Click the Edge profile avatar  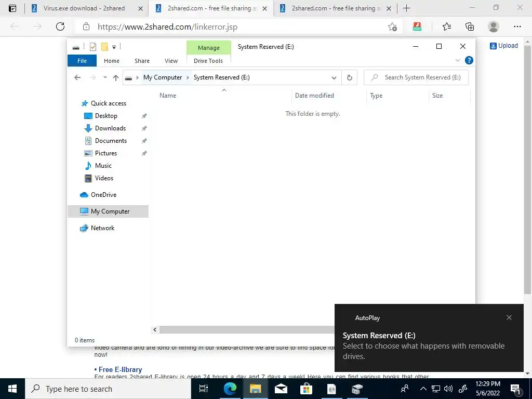493,26
